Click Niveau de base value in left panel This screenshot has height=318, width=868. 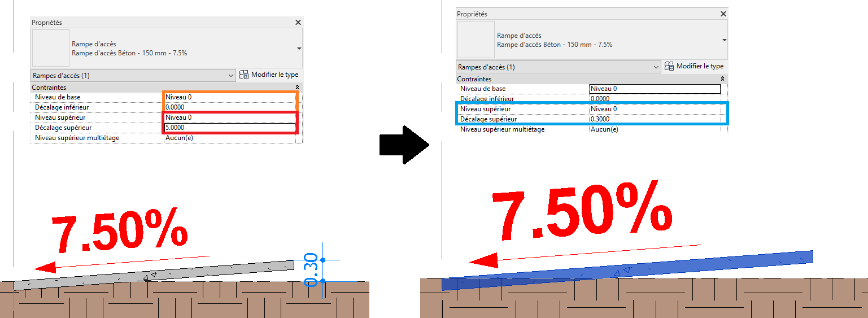[230, 97]
